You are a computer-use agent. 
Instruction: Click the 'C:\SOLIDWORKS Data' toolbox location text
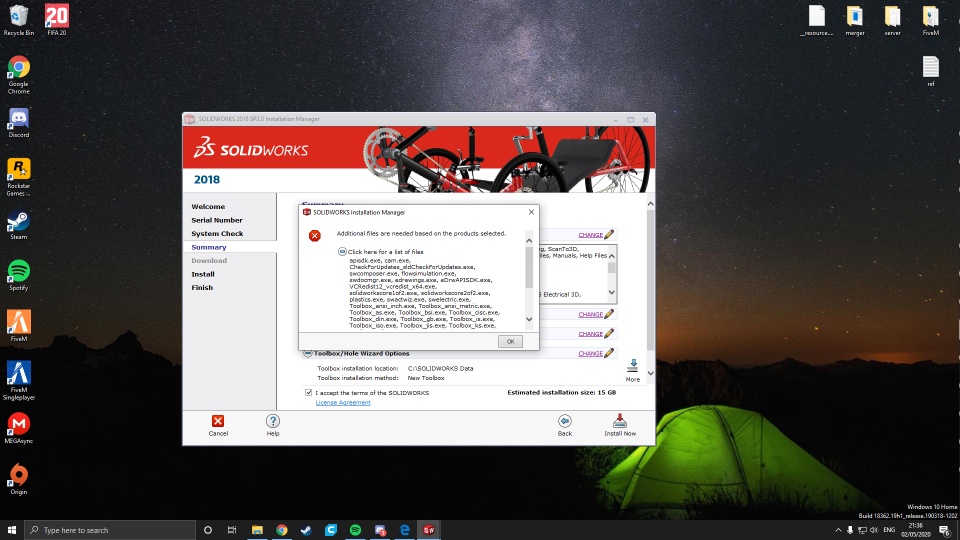pyautogui.click(x=440, y=369)
